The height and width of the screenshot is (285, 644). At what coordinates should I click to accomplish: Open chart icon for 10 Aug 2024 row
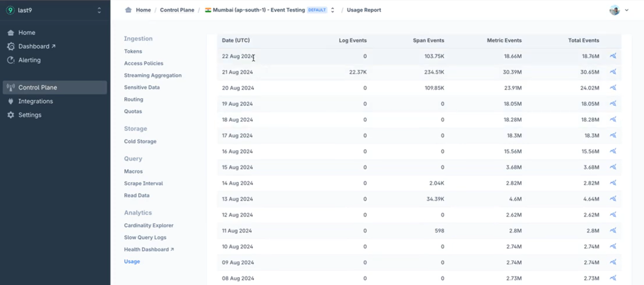(613, 246)
